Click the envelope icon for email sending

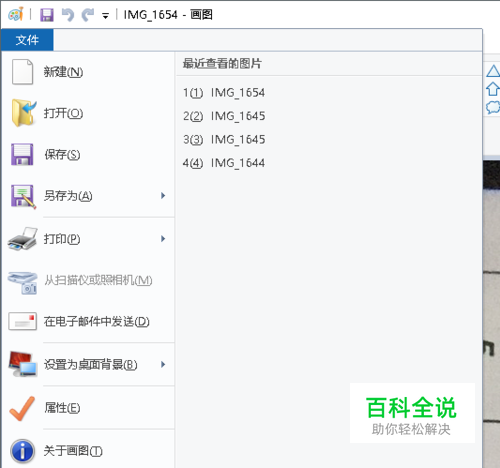click(22, 321)
